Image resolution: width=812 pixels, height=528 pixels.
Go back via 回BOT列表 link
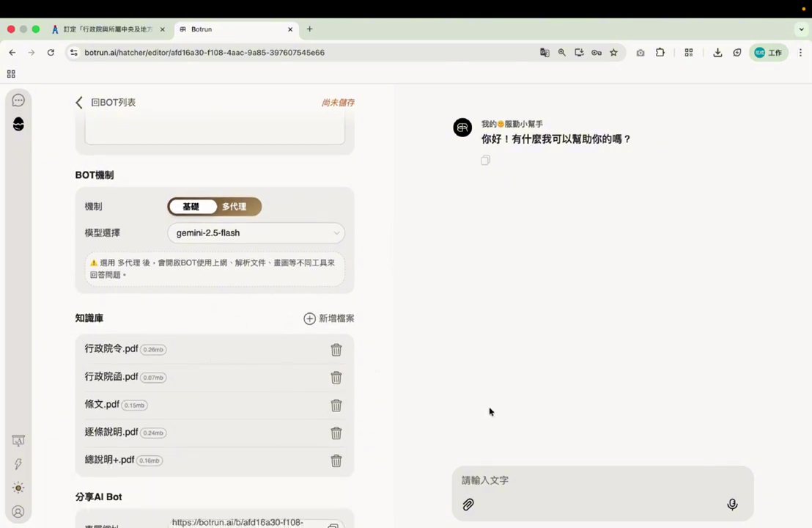[114, 103]
